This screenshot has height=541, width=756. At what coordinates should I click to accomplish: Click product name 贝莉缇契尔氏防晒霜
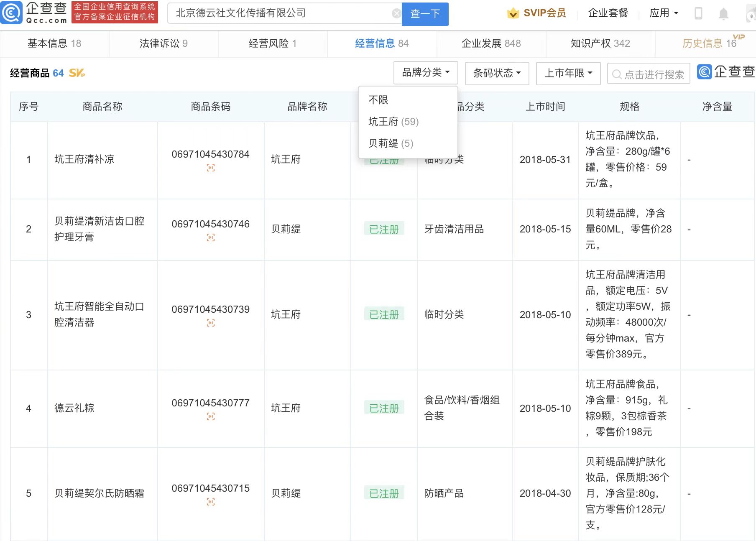click(x=100, y=493)
